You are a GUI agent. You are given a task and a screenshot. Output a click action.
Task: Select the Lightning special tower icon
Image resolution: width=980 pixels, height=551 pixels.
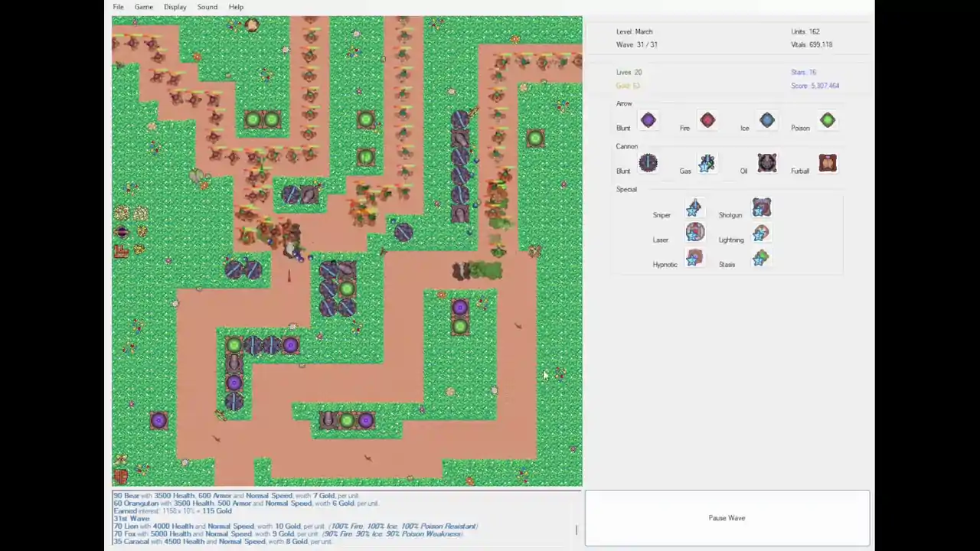click(760, 233)
